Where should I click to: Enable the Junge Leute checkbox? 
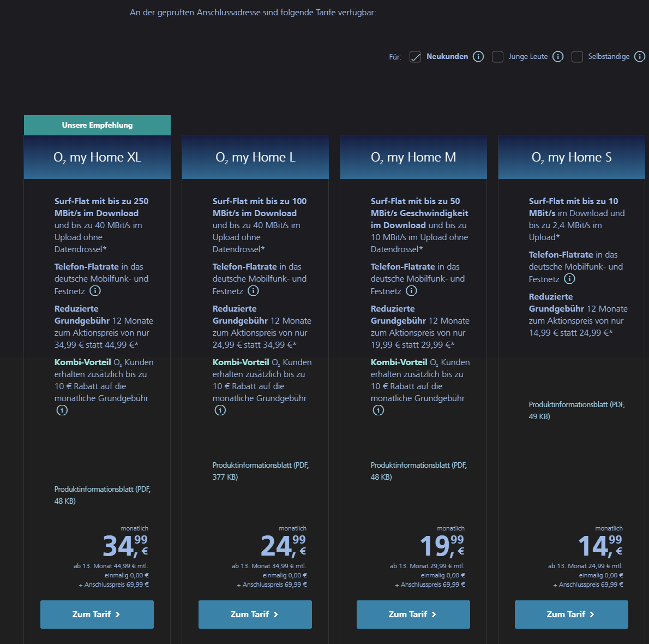tap(497, 57)
